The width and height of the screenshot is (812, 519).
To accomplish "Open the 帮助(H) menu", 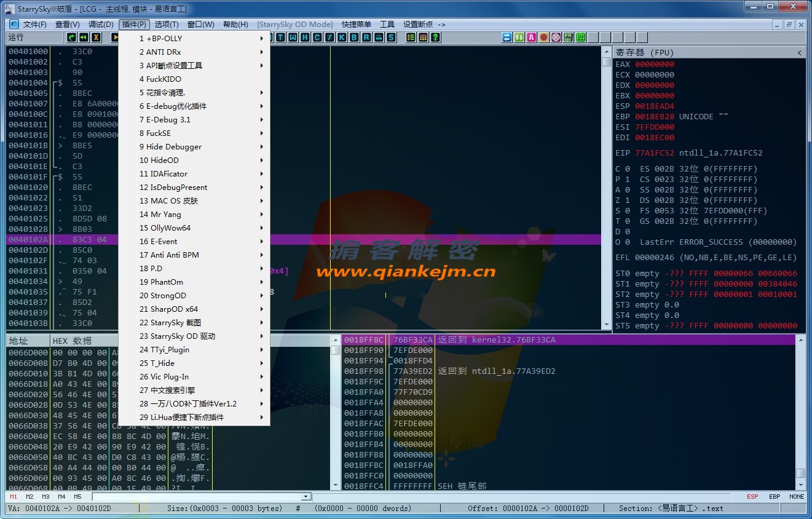I will 235,25.
